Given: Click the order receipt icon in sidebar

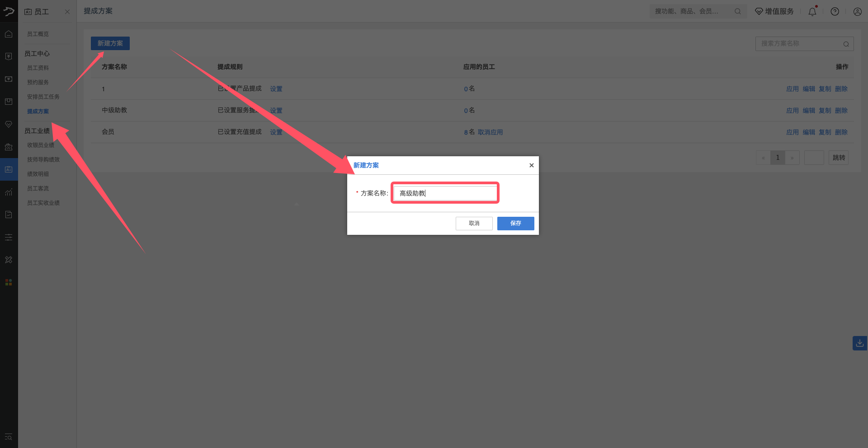Looking at the screenshot, I should click(x=9, y=56).
